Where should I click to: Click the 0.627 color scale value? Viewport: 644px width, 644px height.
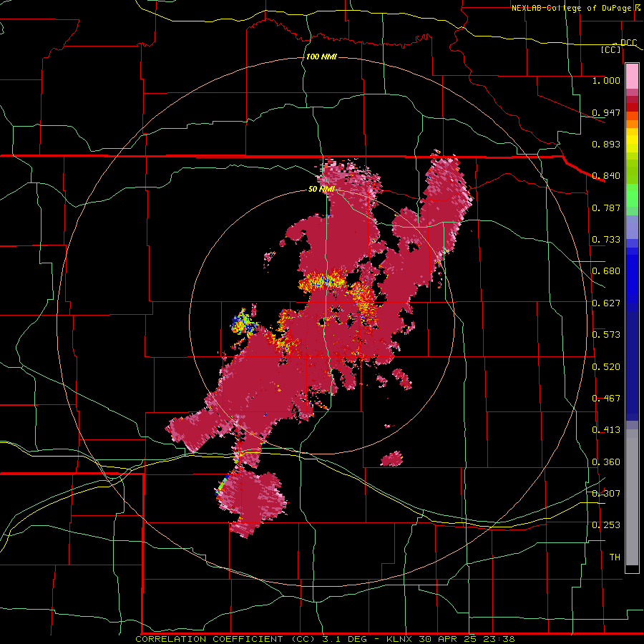coord(606,303)
